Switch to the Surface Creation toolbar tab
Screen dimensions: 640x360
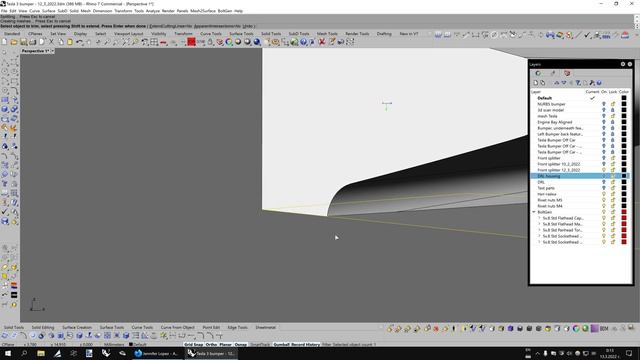pos(77,327)
